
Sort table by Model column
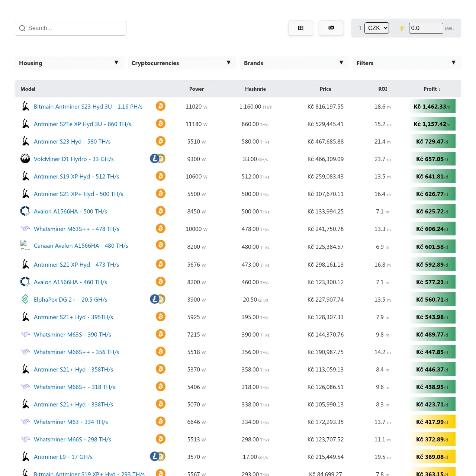click(x=28, y=89)
